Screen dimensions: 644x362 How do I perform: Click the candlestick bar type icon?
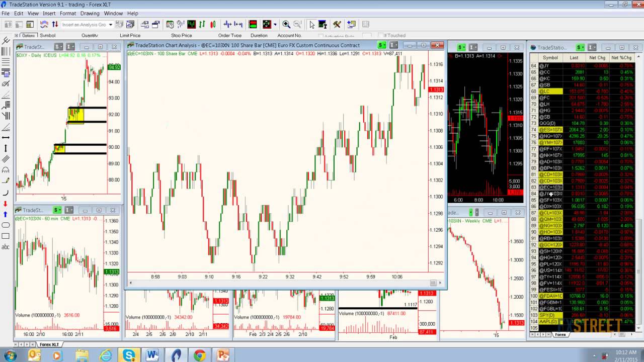pos(213,24)
